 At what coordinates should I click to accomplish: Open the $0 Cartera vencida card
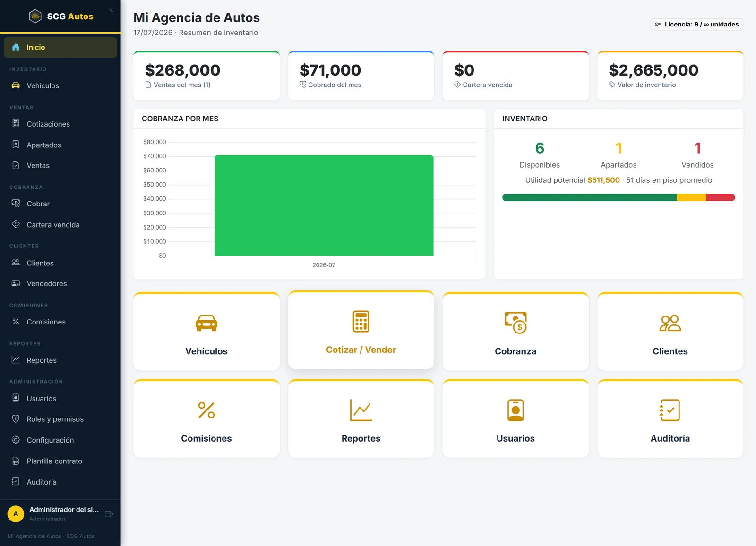tap(515, 76)
